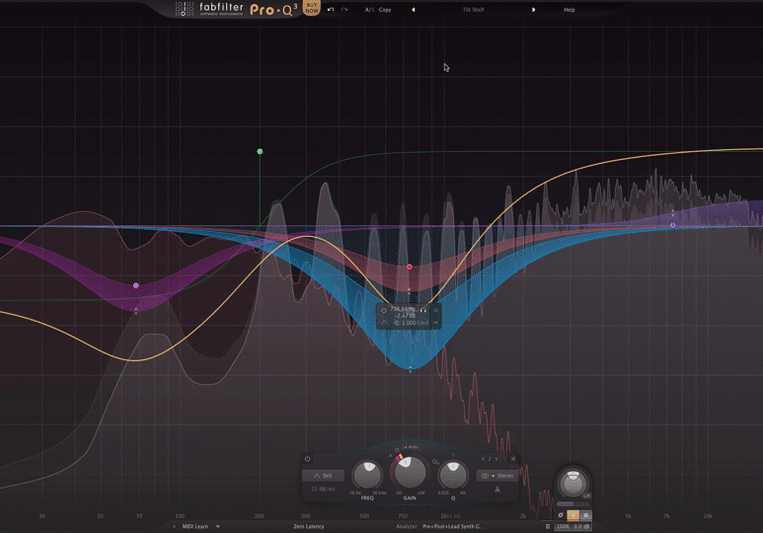
Task: Load the next preset
Action: [x=533, y=10]
